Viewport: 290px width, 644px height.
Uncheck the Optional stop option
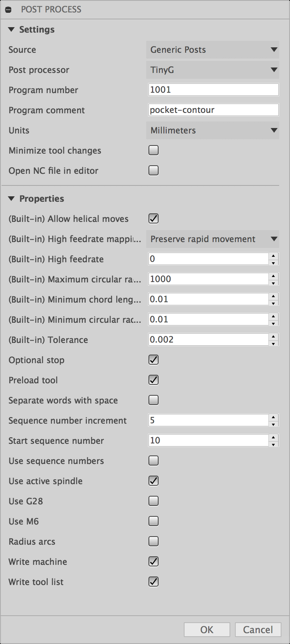(153, 360)
